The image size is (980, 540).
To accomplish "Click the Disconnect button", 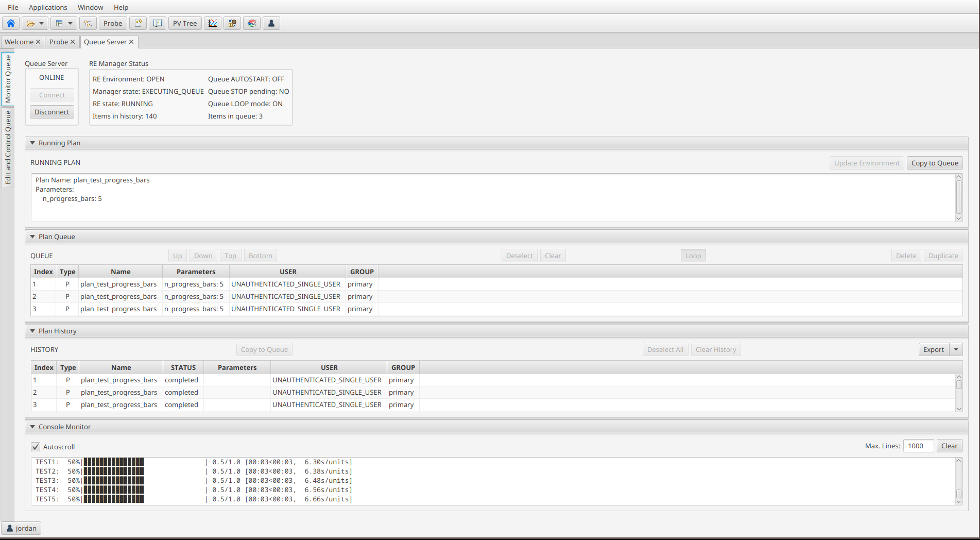I will point(51,111).
